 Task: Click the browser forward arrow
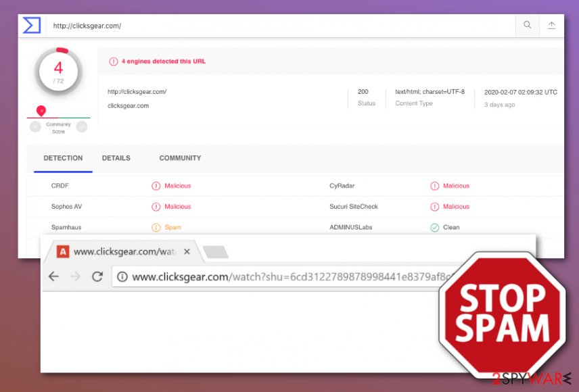[x=76, y=276]
